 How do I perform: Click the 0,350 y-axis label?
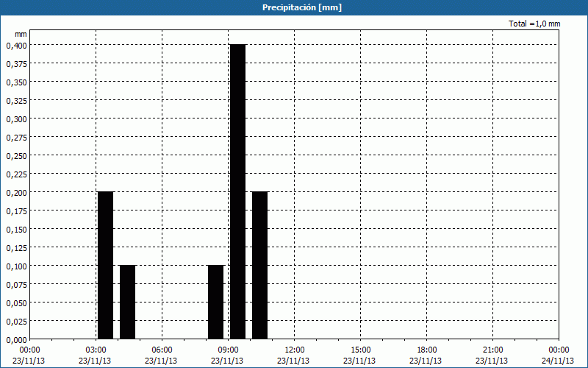[16, 82]
